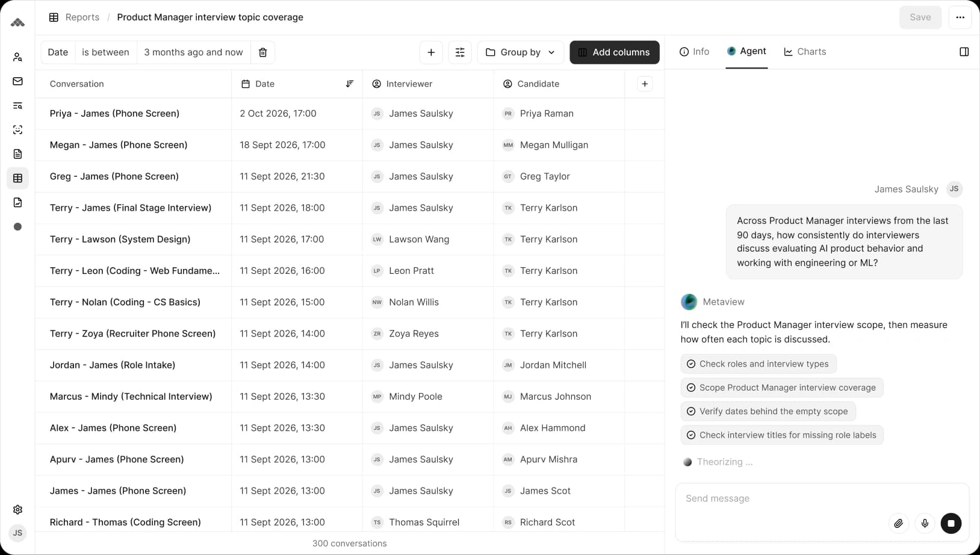Switch to the Info tab
980x555 pixels.
pos(694,52)
